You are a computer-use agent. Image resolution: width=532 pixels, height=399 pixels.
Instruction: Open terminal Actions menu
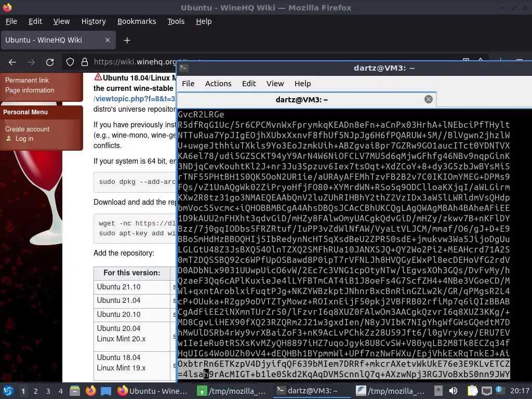coord(218,84)
